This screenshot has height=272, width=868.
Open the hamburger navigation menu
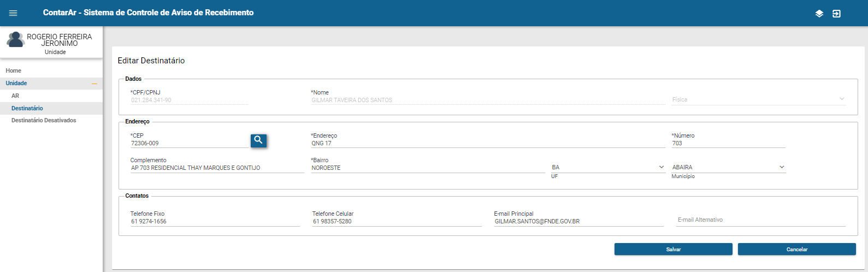(x=13, y=13)
